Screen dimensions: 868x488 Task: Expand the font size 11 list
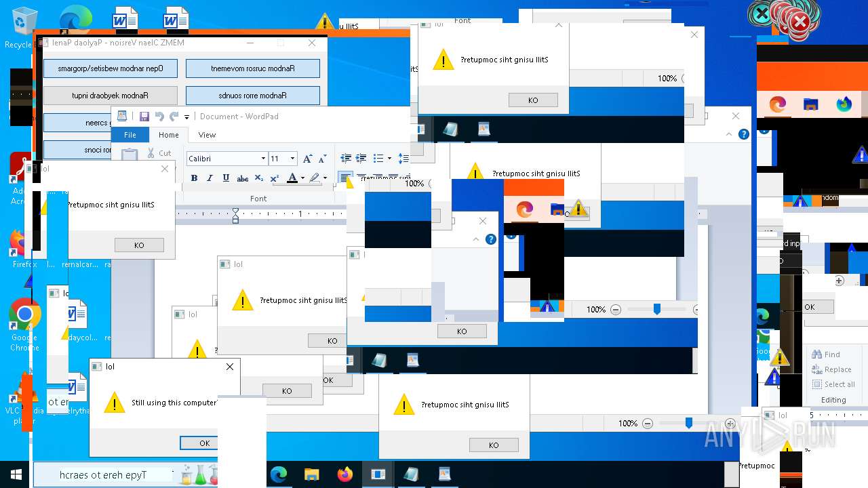tap(292, 159)
